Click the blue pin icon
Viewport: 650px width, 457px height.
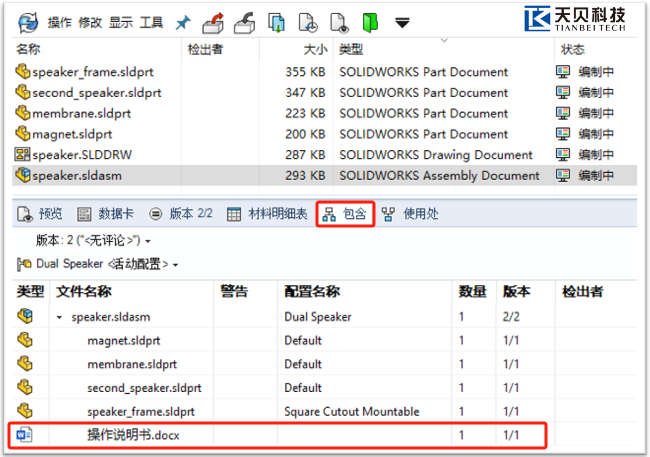click(183, 21)
